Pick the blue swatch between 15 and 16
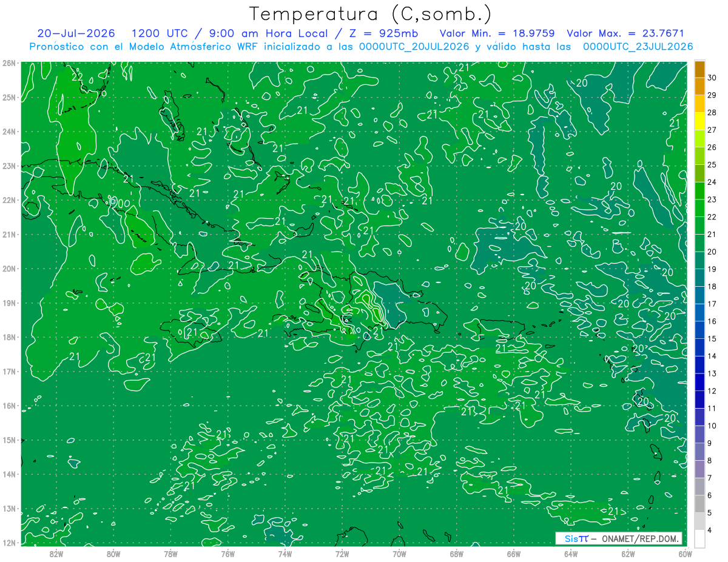 tap(699, 330)
